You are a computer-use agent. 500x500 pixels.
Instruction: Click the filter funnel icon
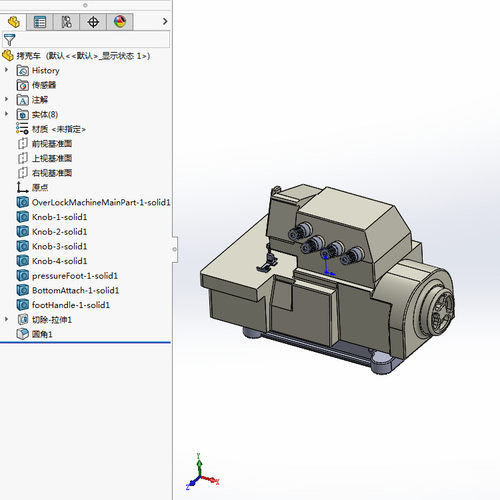pyautogui.click(x=9, y=40)
